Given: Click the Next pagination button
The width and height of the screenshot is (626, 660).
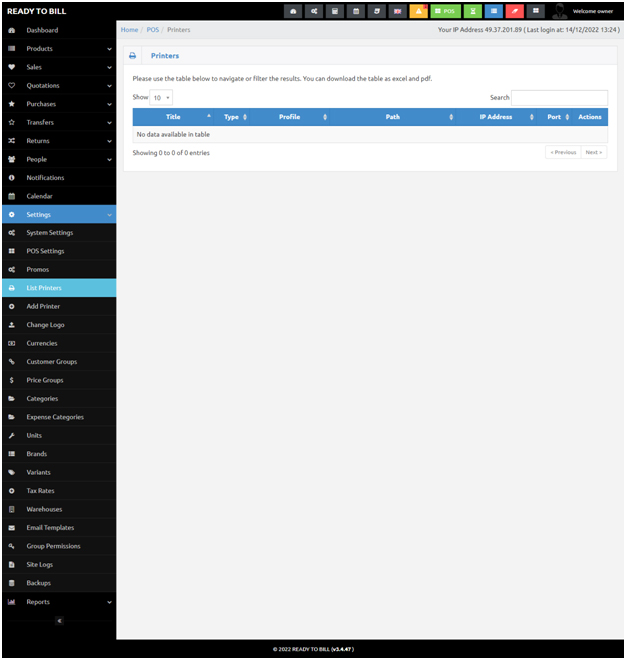Looking at the screenshot, I should [594, 152].
